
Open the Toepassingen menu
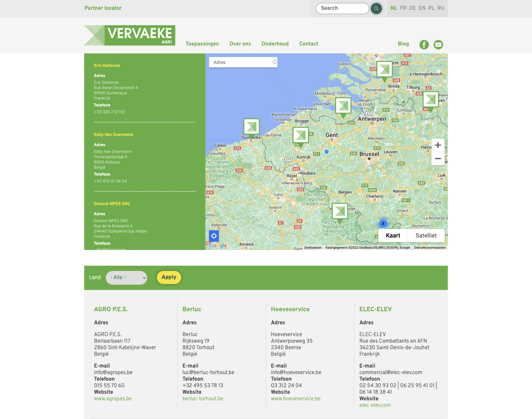coord(202,44)
